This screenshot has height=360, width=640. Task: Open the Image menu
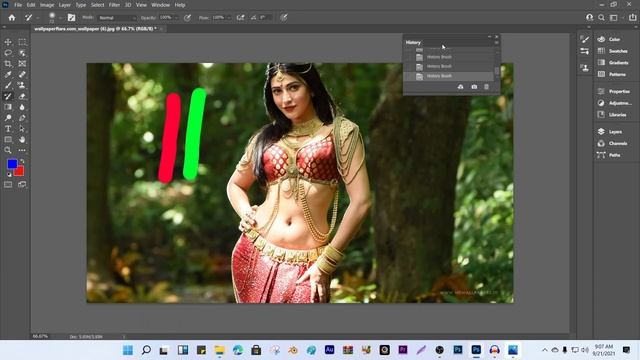pyautogui.click(x=47, y=5)
